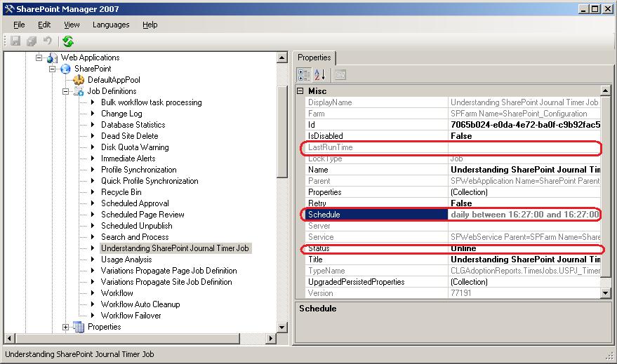Click the green Refresh toolbar icon
This screenshot has width=617, height=364.
click(68, 41)
